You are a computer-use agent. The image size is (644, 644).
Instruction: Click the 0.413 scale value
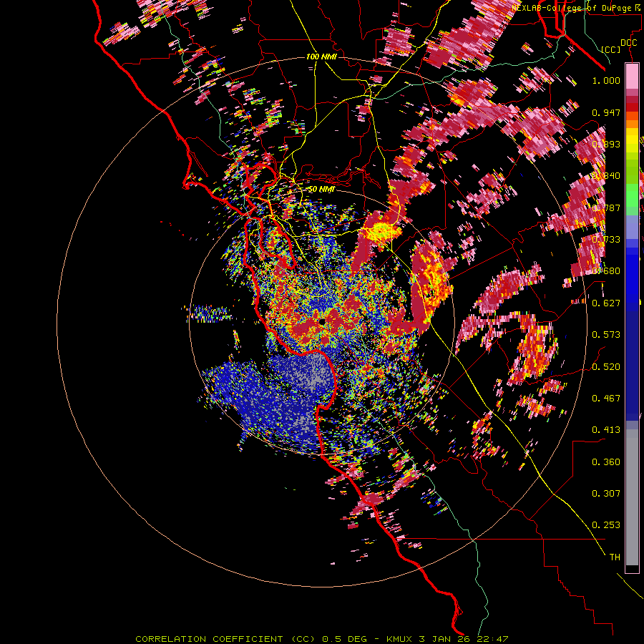coord(606,430)
